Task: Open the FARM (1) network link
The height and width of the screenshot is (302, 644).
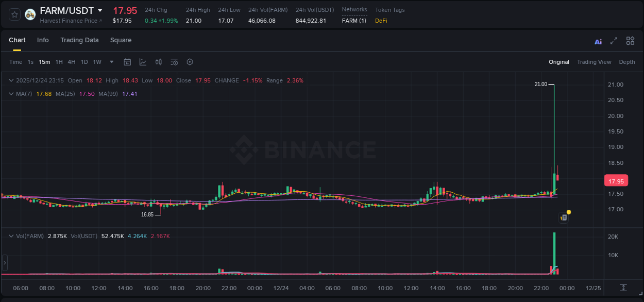Action: (354, 22)
